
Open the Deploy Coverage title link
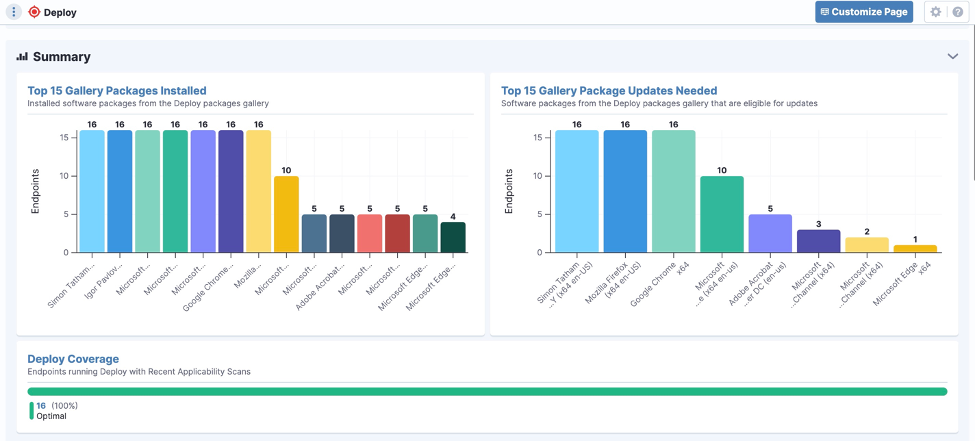click(x=73, y=359)
